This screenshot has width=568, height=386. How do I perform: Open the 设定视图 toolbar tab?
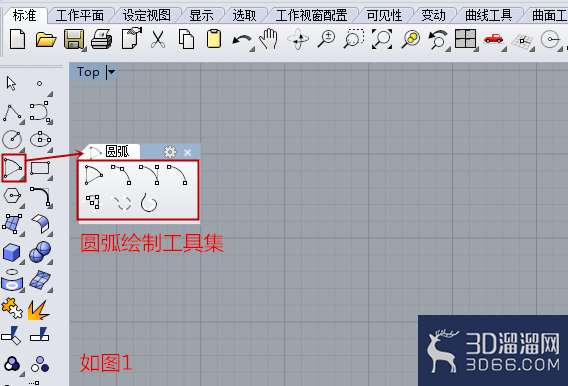point(146,16)
